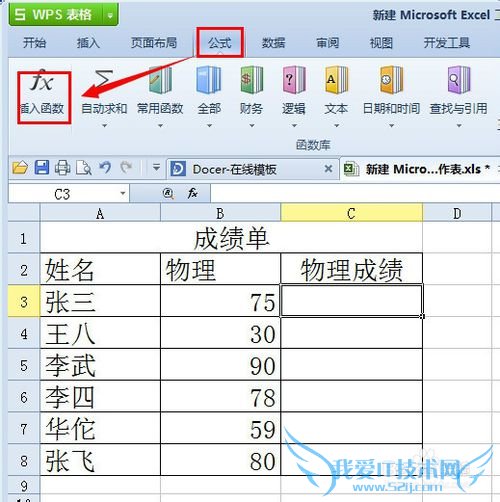Select column D header

pos(457,213)
